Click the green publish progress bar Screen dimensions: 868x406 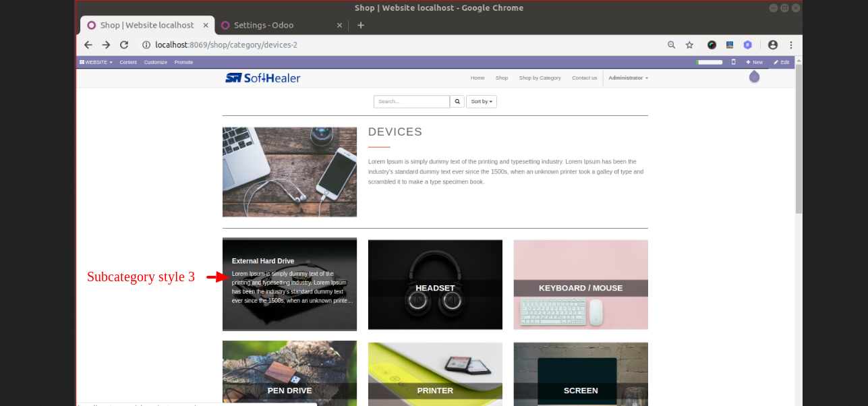(x=710, y=62)
